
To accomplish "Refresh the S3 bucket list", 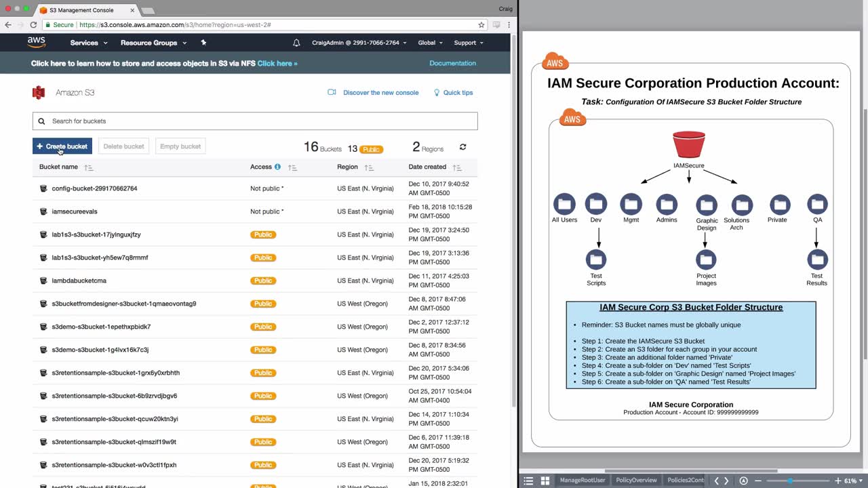I will [463, 147].
